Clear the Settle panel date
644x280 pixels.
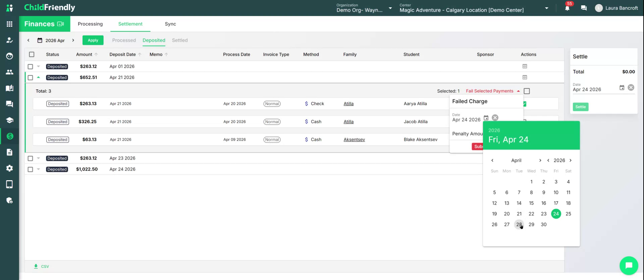[x=631, y=87]
